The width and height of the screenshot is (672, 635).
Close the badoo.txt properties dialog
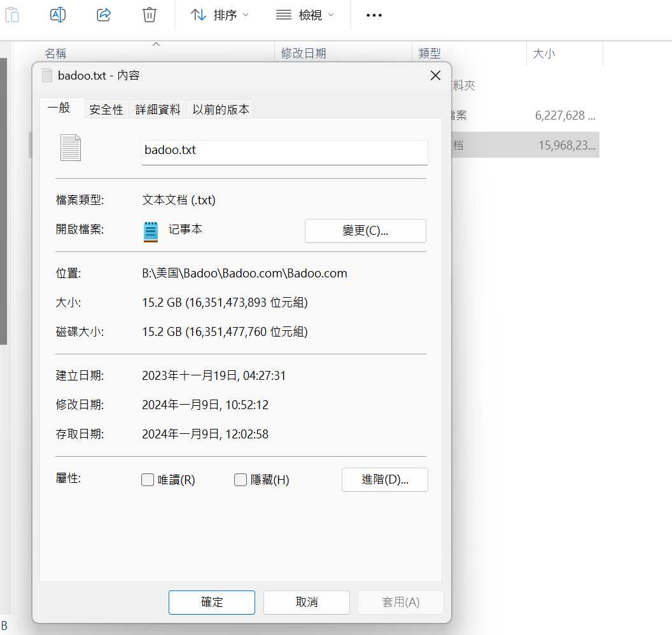[435, 76]
